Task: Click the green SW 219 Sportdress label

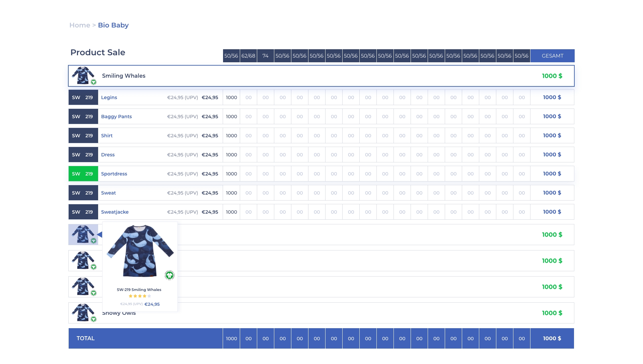Action: point(83,174)
